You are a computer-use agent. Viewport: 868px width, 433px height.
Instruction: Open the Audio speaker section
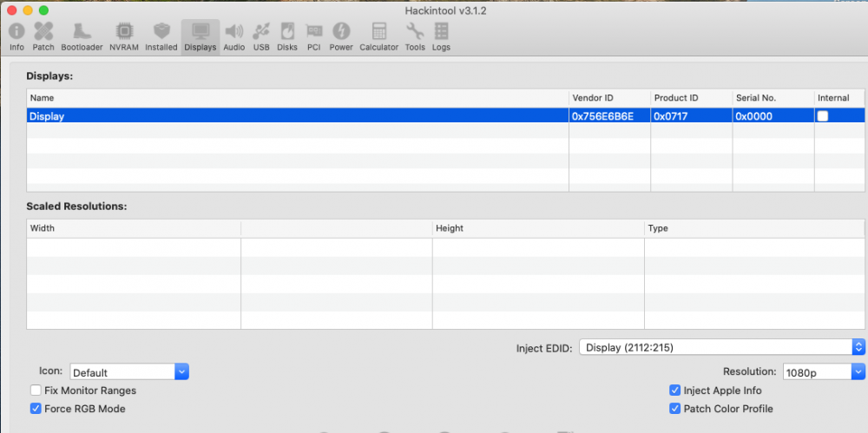point(233,35)
